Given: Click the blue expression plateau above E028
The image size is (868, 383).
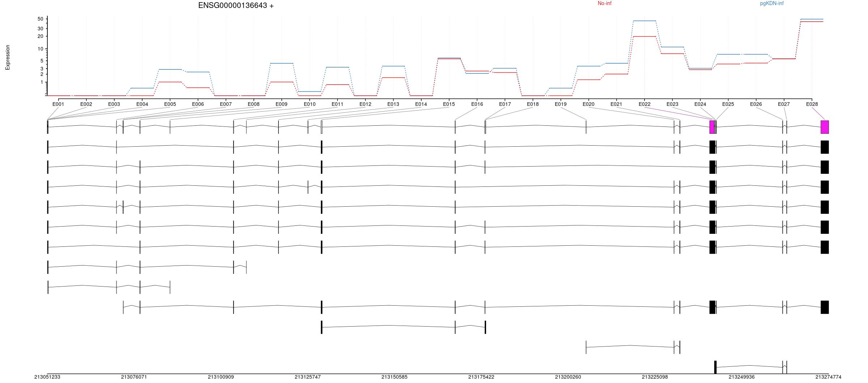Looking at the screenshot, I should [x=812, y=19].
